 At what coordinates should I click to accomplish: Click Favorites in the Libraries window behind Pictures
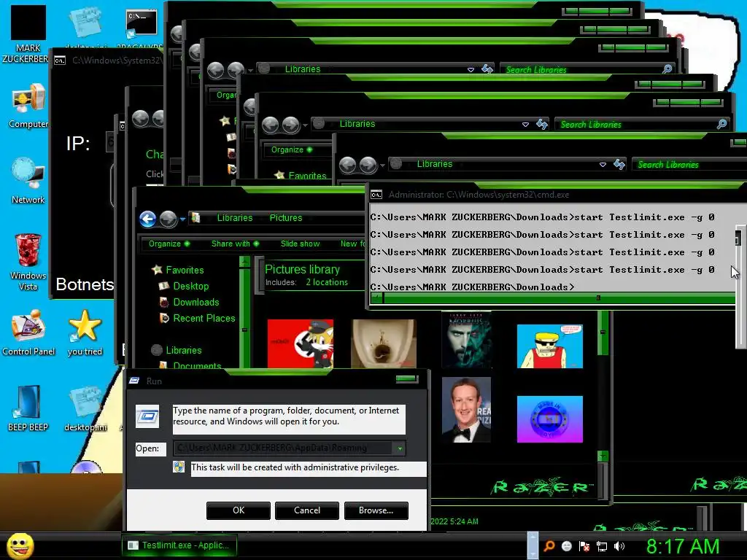click(x=307, y=176)
